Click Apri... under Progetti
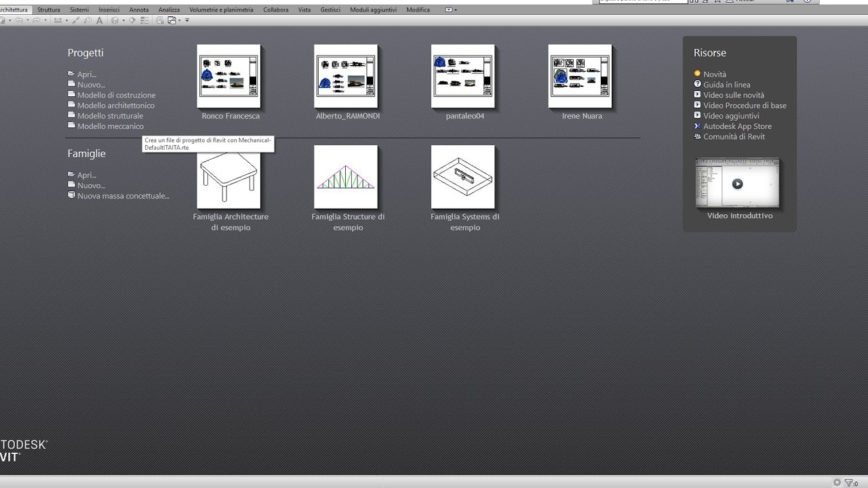868x488 pixels. (82, 75)
